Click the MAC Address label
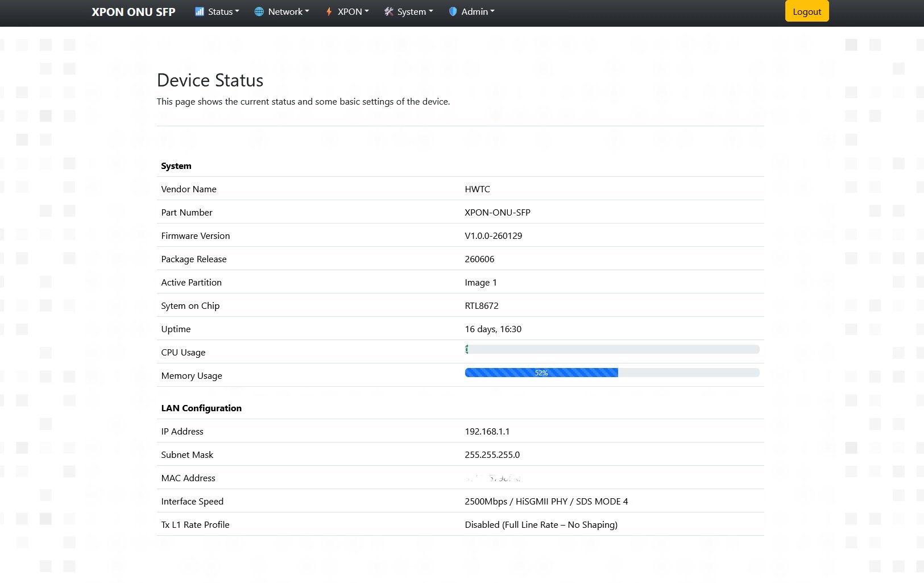Image resolution: width=924 pixels, height=583 pixels. (x=188, y=478)
